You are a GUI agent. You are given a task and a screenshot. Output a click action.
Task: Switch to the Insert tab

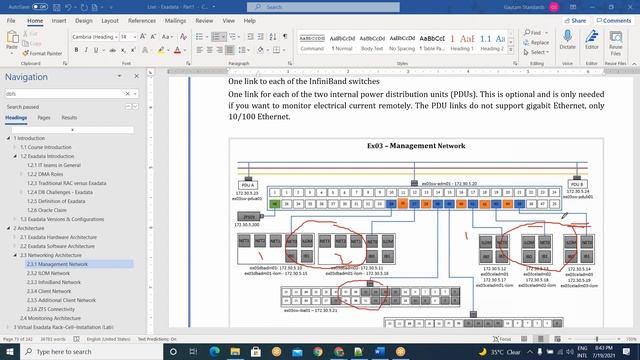coord(59,20)
